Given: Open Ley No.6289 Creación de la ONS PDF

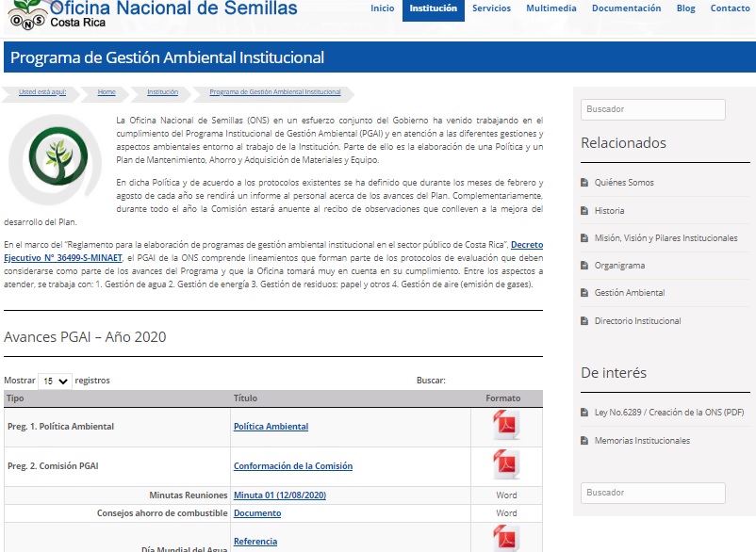Looking at the screenshot, I should 668,413.
